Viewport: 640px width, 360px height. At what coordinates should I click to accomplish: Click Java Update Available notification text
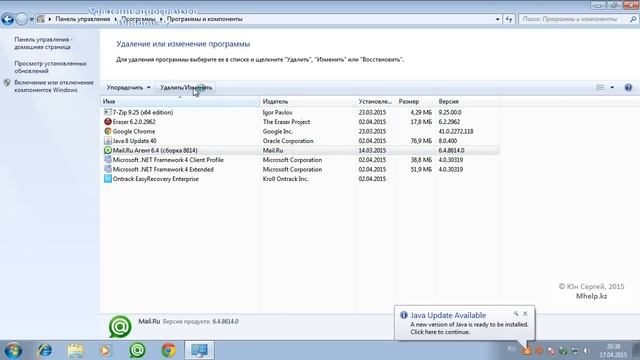pyautogui.click(x=448, y=315)
